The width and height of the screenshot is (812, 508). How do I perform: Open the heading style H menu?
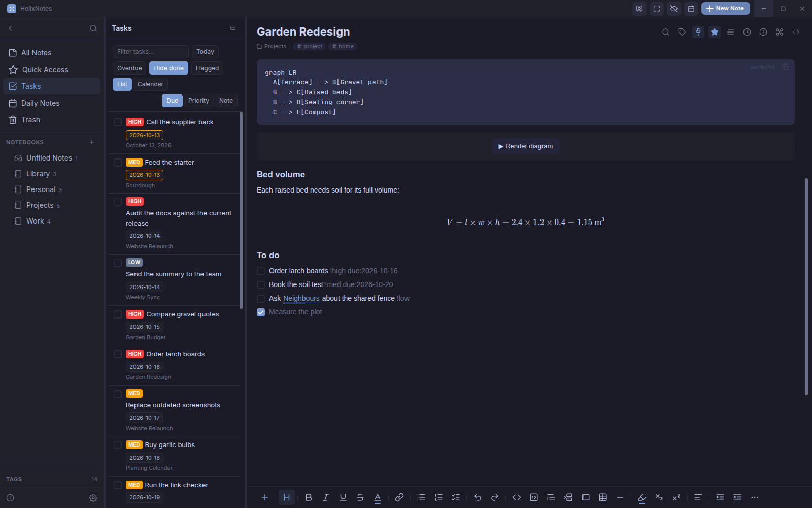click(287, 497)
